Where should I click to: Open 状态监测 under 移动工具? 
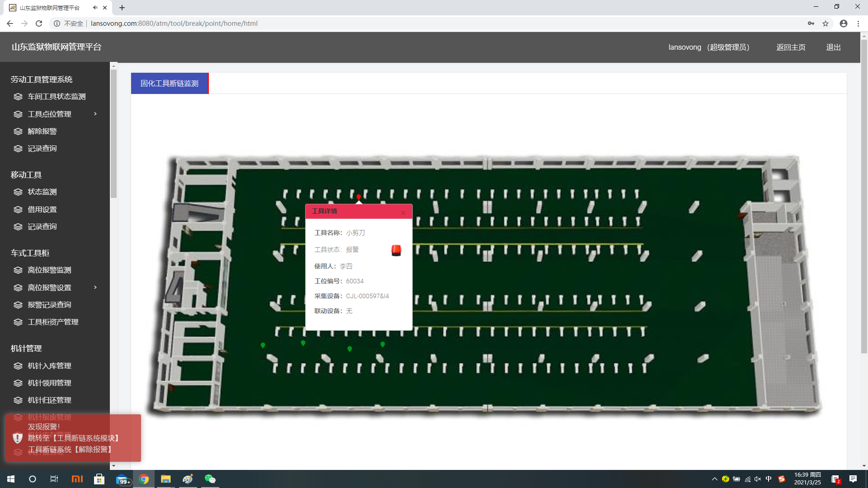42,192
